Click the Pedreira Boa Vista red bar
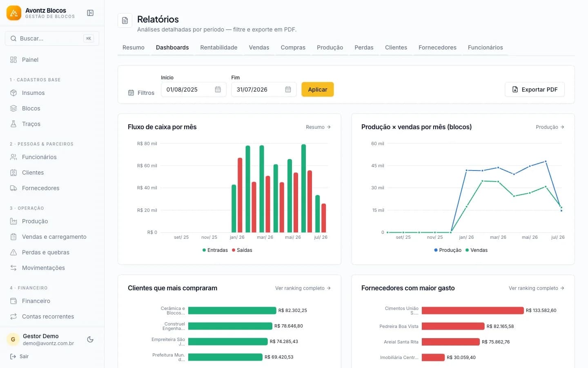The height and width of the screenshot is (368, 588). tap(453, 326)
